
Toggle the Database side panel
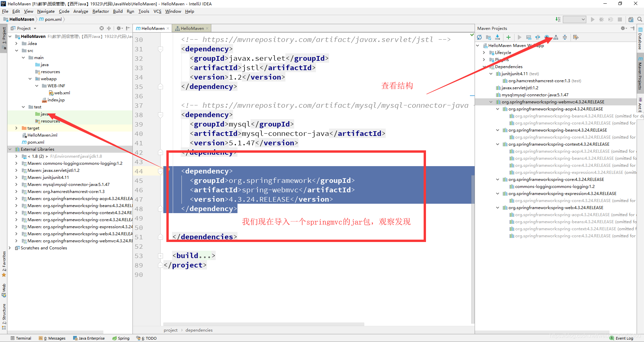pos(640,39)
